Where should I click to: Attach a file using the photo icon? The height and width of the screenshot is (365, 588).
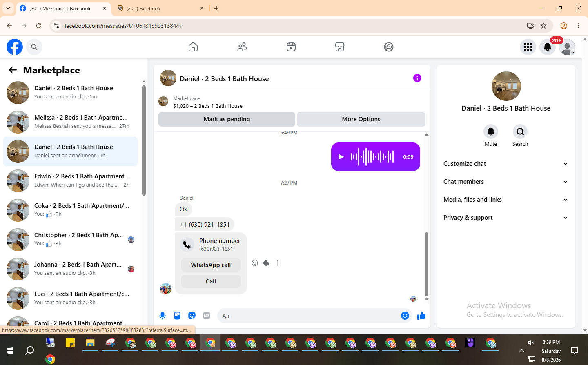point(177,316)
